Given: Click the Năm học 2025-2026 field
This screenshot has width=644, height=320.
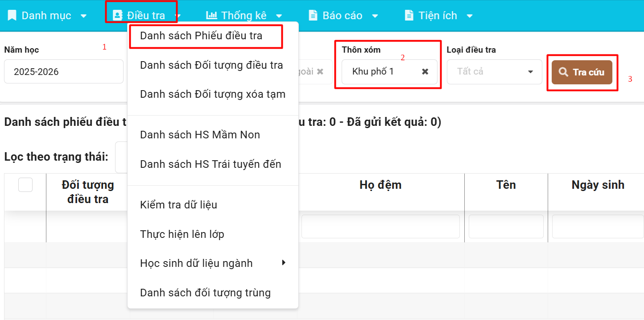Looking at the screenshot, I should [63, 71].
